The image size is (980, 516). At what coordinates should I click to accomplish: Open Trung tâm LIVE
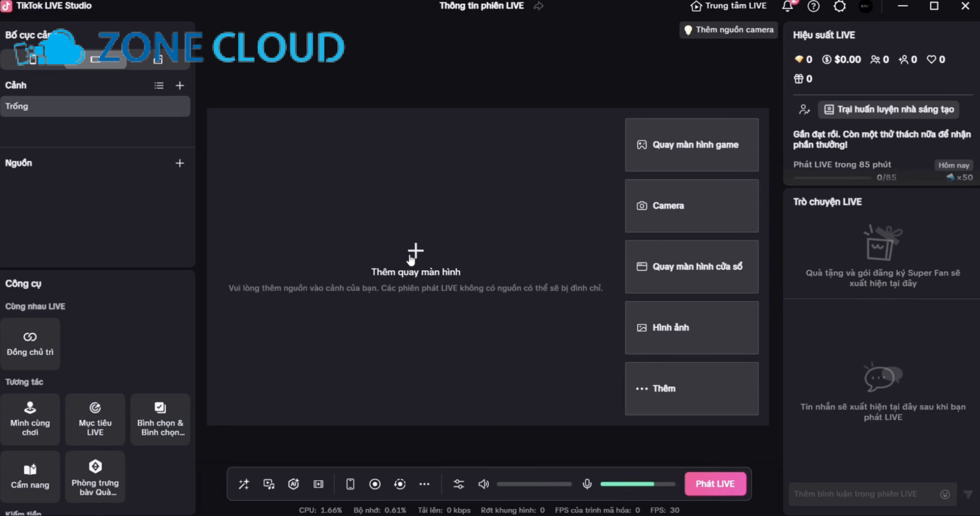click(x=728, y=6)
